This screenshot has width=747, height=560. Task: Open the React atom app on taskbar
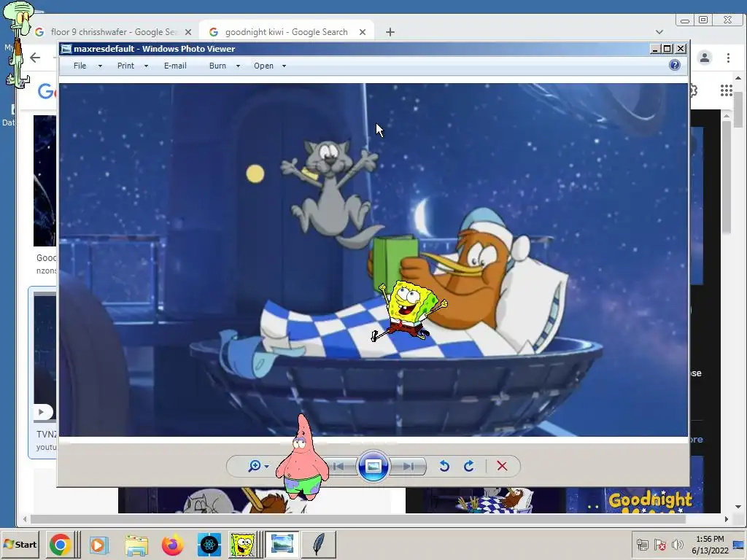pos(209,545)
